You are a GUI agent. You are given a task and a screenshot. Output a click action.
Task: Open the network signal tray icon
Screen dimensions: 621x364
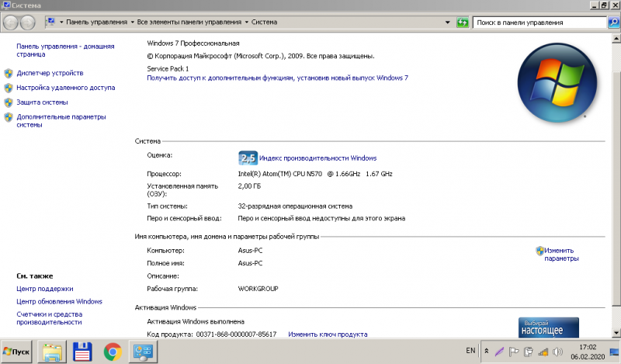(543, 352)
